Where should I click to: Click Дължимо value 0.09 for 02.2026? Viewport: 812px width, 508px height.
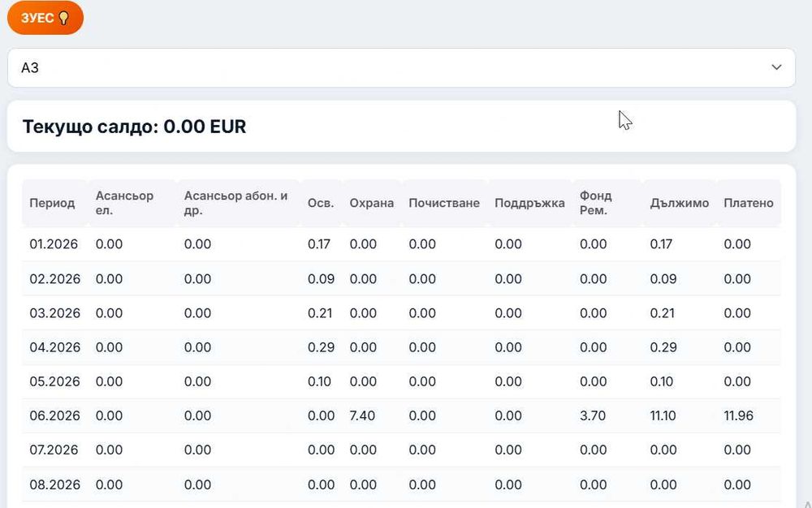(x=663, y=279)
